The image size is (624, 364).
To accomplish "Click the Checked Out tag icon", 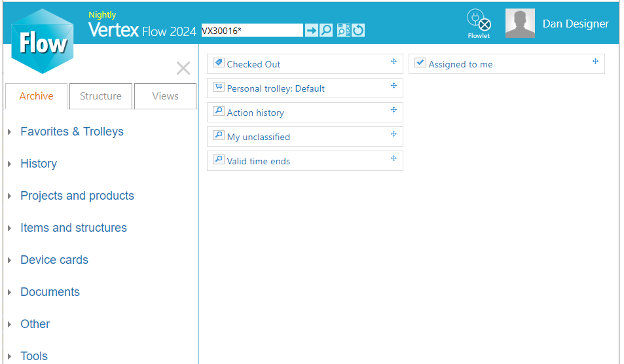I will pos(219,63).
